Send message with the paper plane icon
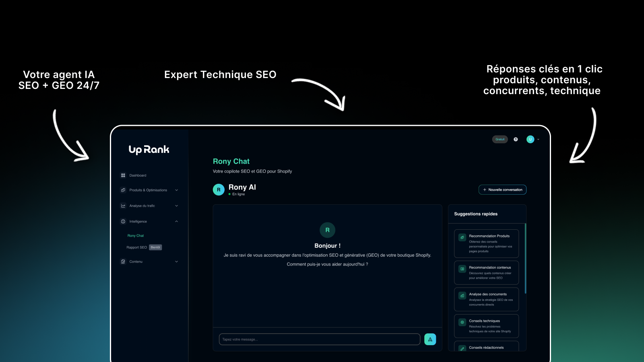 click(x=430, y=339)
